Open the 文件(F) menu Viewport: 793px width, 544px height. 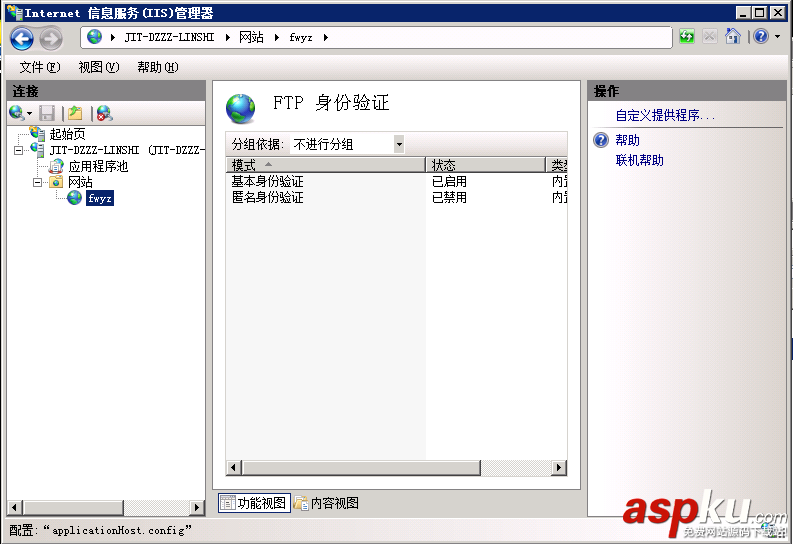(x=39, y=67)
